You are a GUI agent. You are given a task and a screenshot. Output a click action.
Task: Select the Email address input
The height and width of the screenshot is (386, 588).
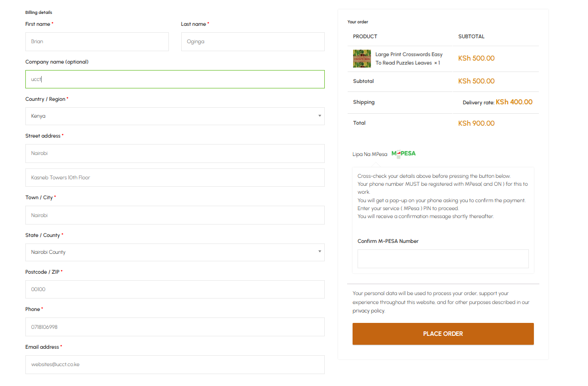[x=175, y=365]
